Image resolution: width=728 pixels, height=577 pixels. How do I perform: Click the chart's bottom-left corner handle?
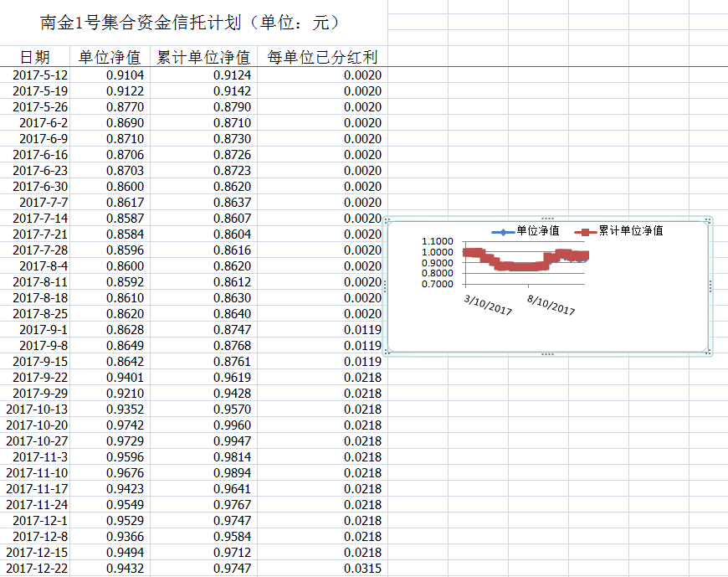click(387, 352)
